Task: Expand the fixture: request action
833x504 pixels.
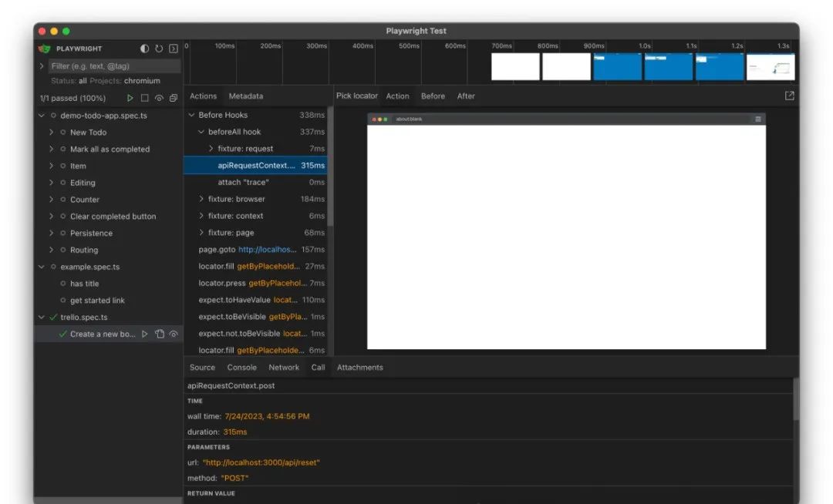Action: pyautogui.click(x=211, y=149)
